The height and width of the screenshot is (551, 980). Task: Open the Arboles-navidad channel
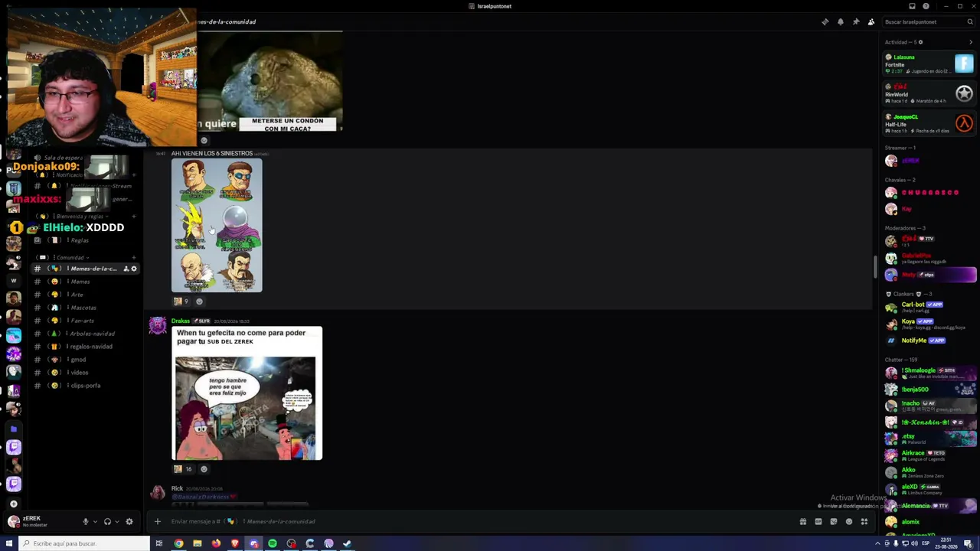86,334
